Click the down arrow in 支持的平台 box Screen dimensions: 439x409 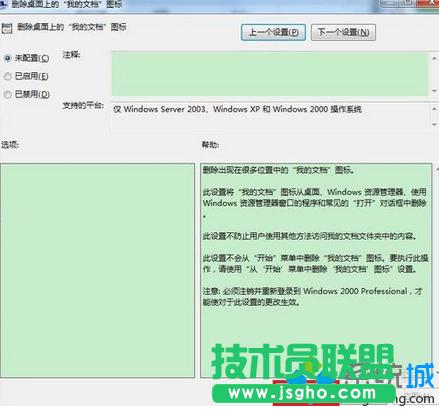tap(434, 124)
